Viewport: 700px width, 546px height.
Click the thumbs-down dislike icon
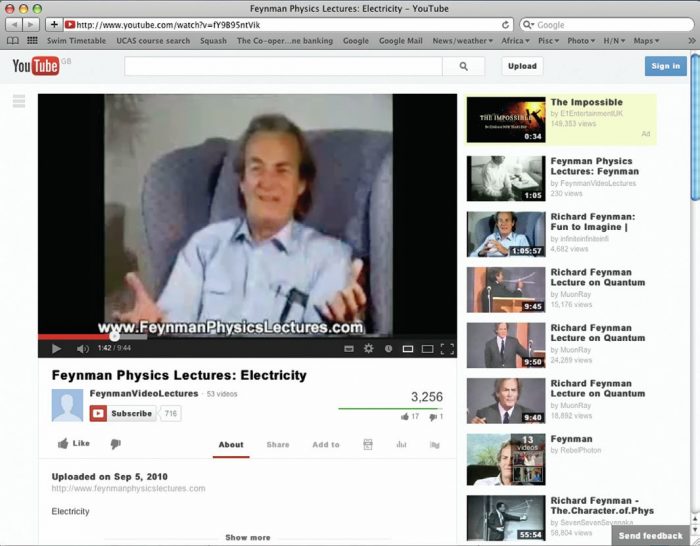click(x=116, y=444)
